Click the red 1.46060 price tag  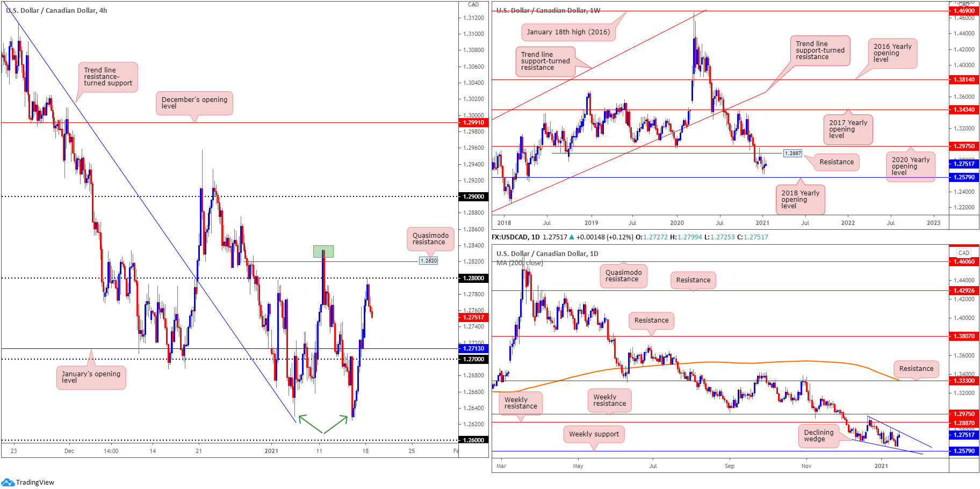(x=963, y=262)
